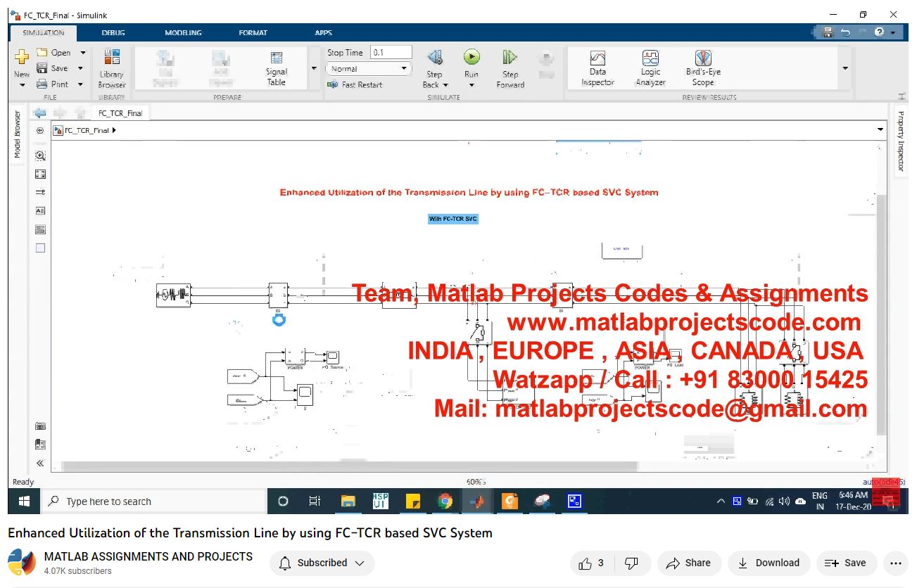
Task: Click the Subscribed button
Action: point(322,563)
